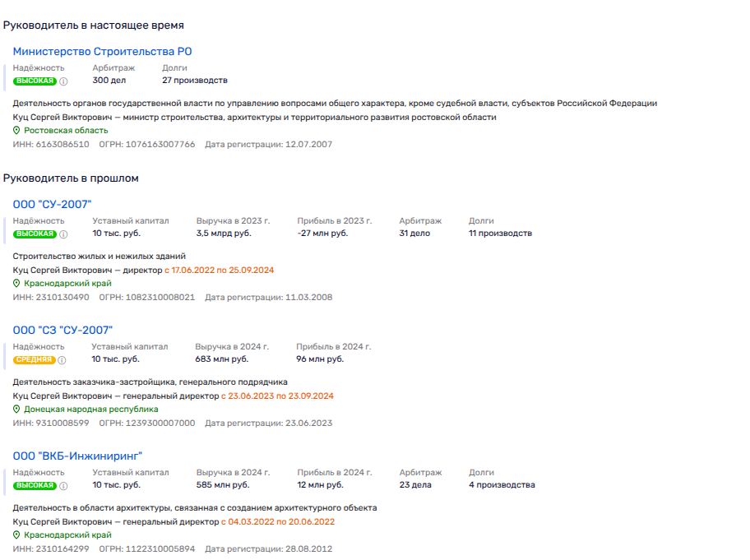Click the Донецкая народная республика region text
Viewport: 750px width, 560px height.
point(90,410)
